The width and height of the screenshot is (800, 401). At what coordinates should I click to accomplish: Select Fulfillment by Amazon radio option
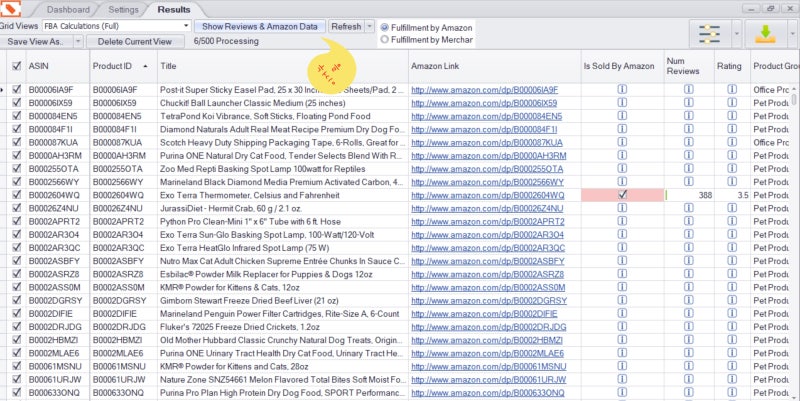click(x=385, y=28)
